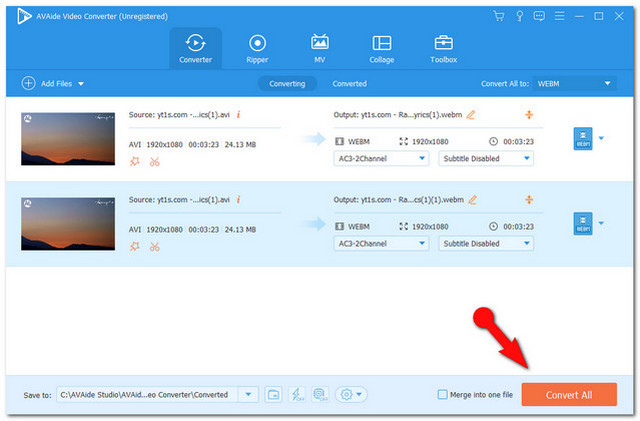
Task: Click the register key icon
Action: tap(519, 16)
